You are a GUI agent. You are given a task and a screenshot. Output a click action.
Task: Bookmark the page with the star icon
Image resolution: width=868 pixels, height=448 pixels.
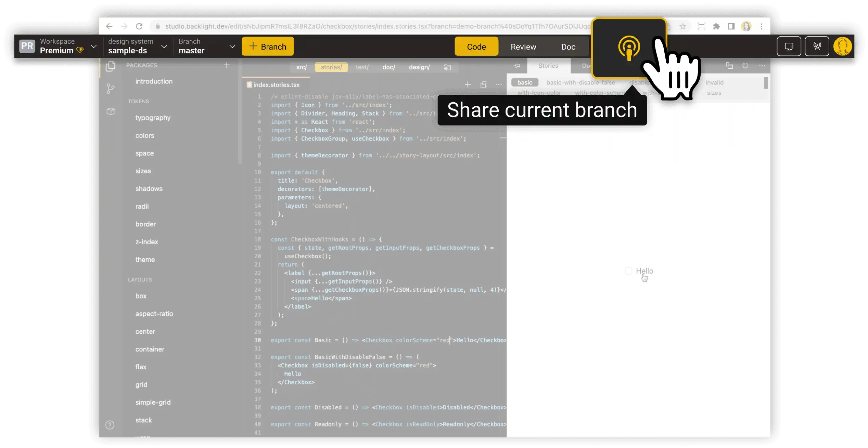coord(683,26)
